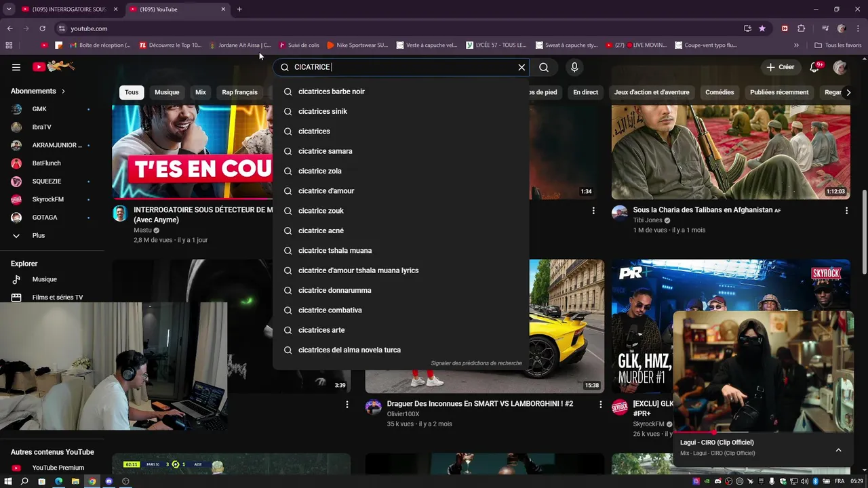
Task: Open the Windows Start menu
Action: [x=8, y=481]
